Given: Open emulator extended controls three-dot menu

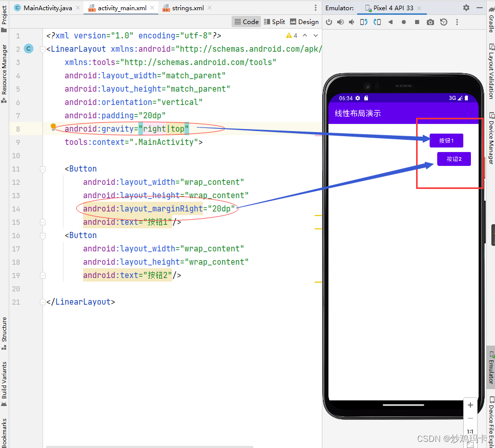Looking at the screenshot, I should (x=457, y=22).
